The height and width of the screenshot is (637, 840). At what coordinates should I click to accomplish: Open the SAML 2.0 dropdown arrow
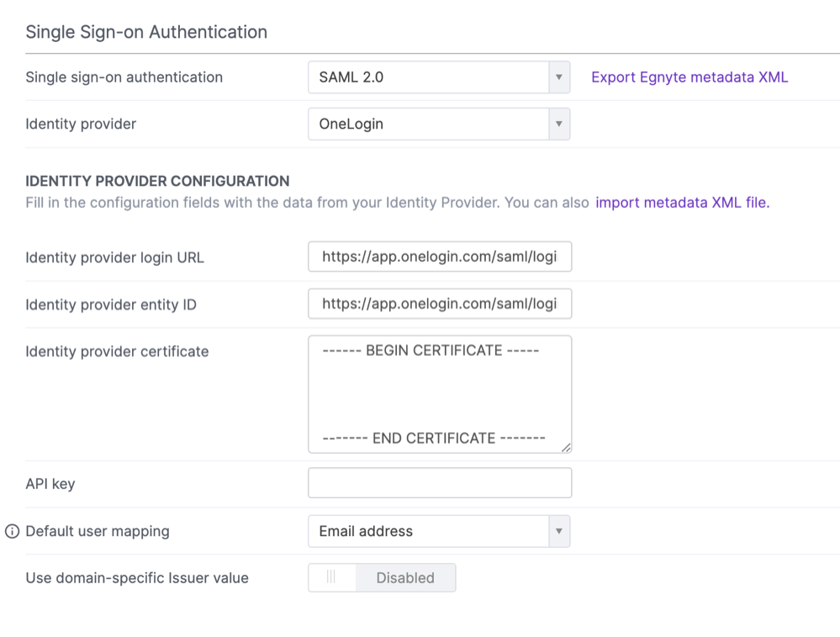click(557, 77)
